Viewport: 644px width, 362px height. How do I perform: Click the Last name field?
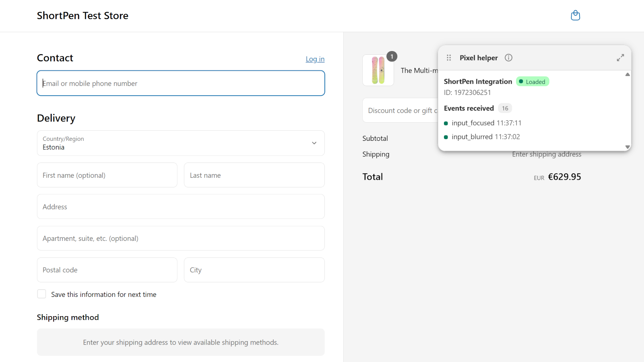pos(254,175)
